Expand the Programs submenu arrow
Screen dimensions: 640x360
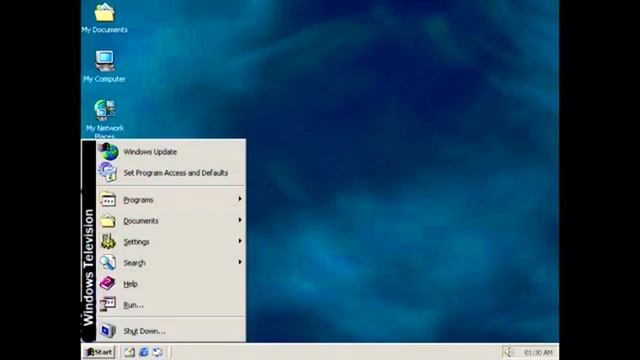(240, 199)
